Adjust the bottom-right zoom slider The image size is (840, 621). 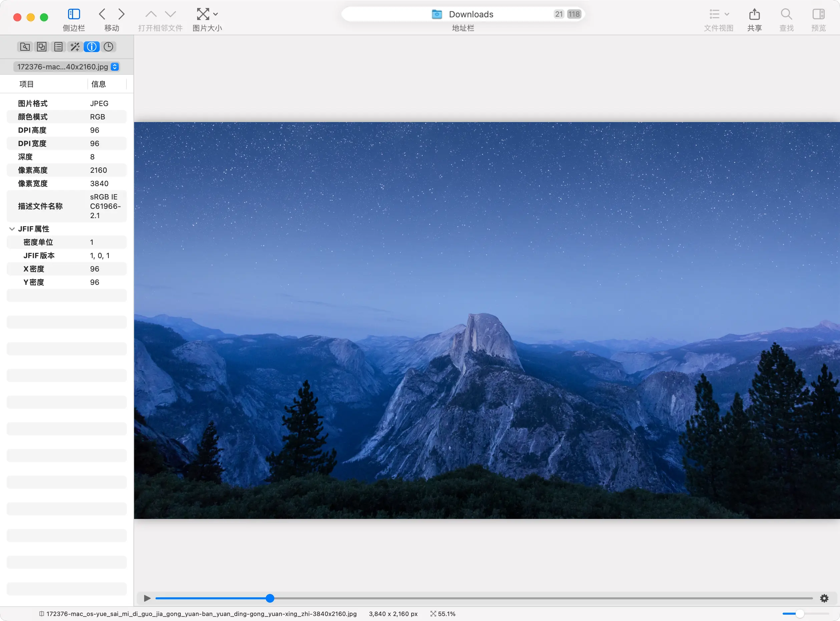[x=800, y=614]
